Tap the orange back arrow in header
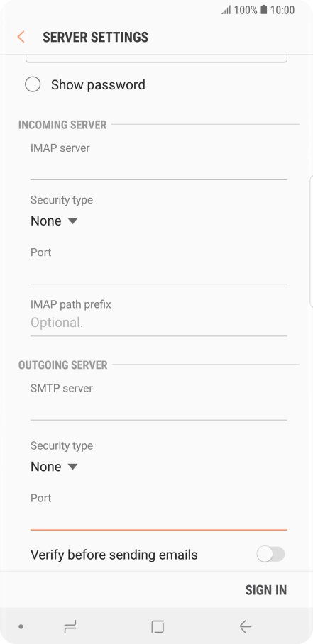 (21, 37)
